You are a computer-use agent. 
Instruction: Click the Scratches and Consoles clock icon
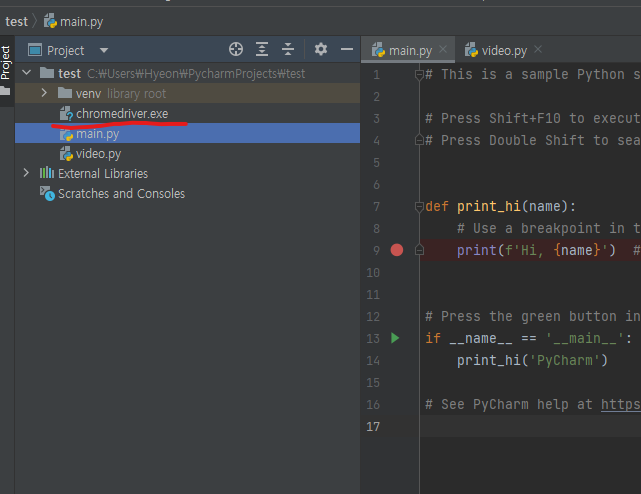tap(47, 193)
